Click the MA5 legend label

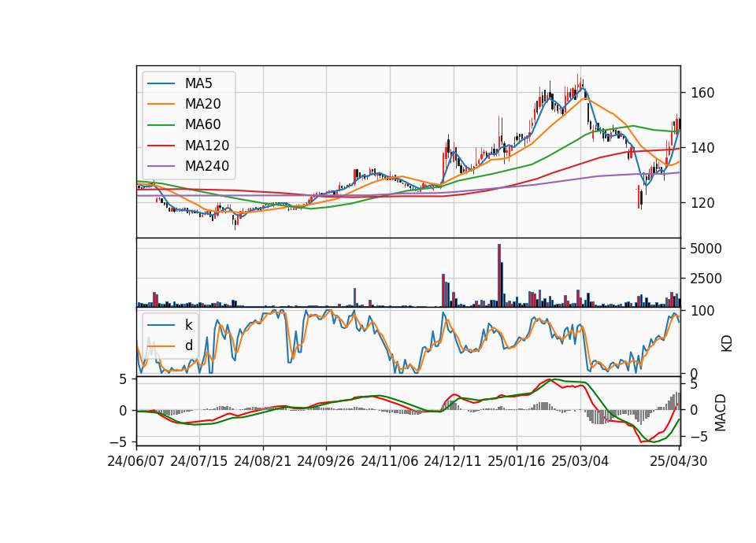tap(198, 83)
